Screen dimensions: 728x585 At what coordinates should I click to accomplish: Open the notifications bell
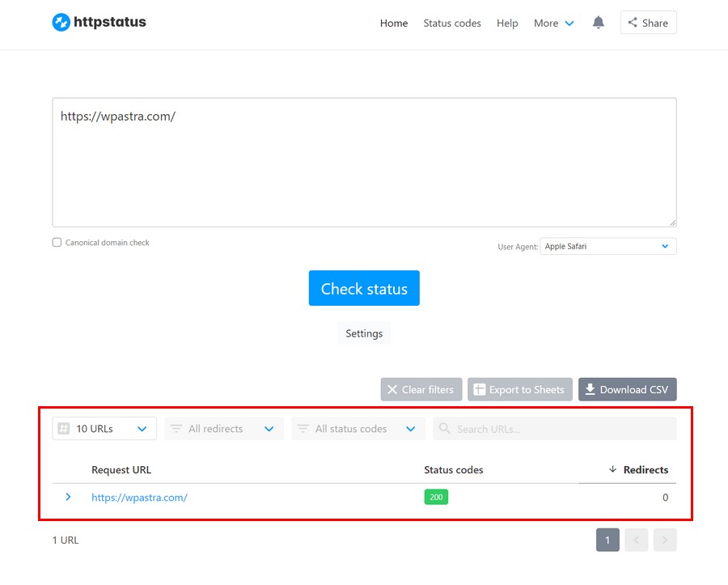pyautogui.click(x=598, y=23)
